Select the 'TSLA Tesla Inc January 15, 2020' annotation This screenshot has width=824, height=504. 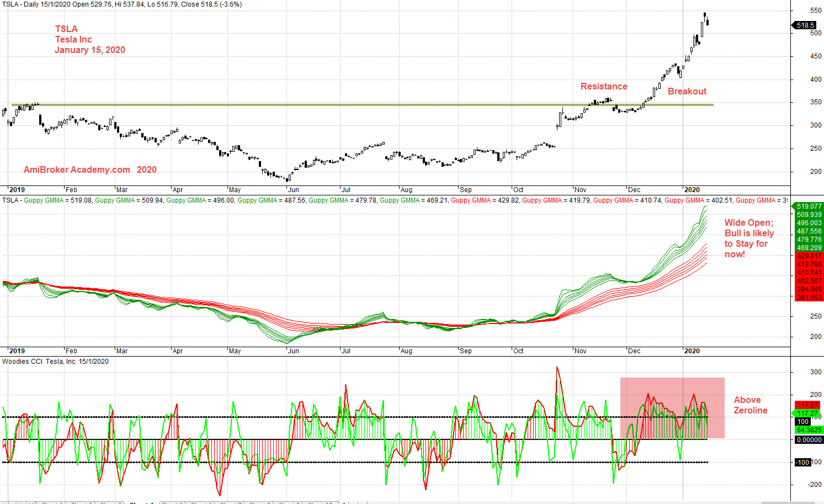[x=90, y=39]
